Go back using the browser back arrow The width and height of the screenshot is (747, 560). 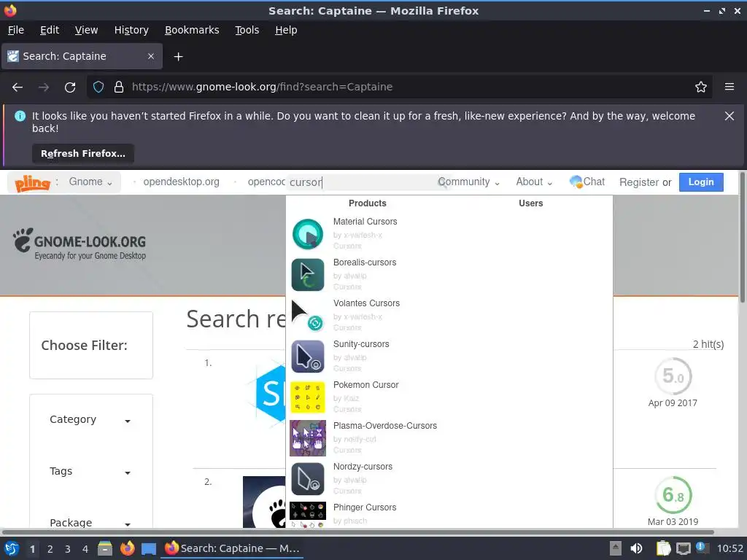18,87
